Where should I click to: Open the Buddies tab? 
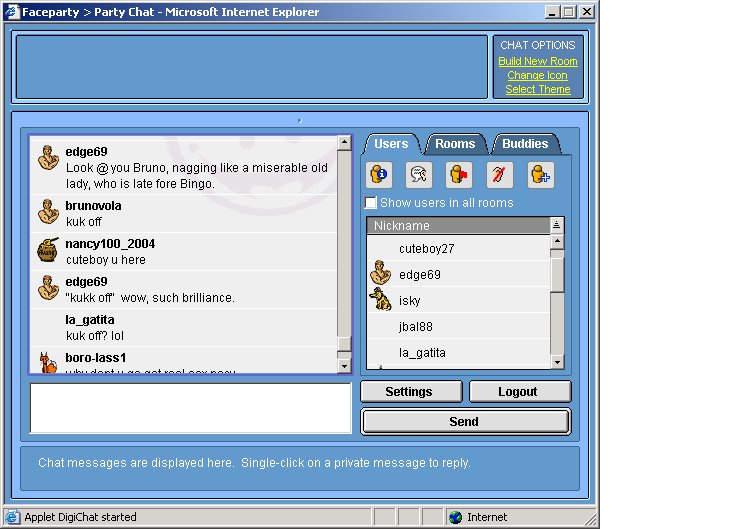point(525,144)
